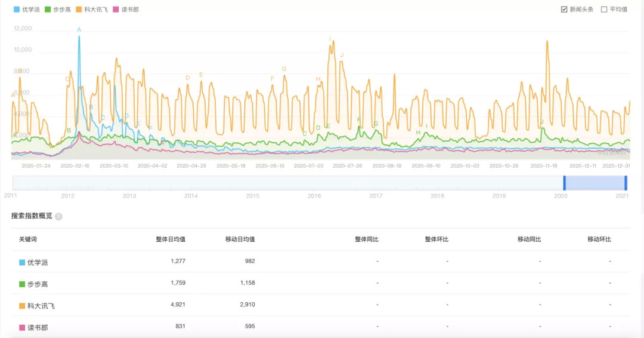The width and height of the screenshot is (644, 338).
Task: Toggle the 读书郎 legend series
Action: (126, 10)
